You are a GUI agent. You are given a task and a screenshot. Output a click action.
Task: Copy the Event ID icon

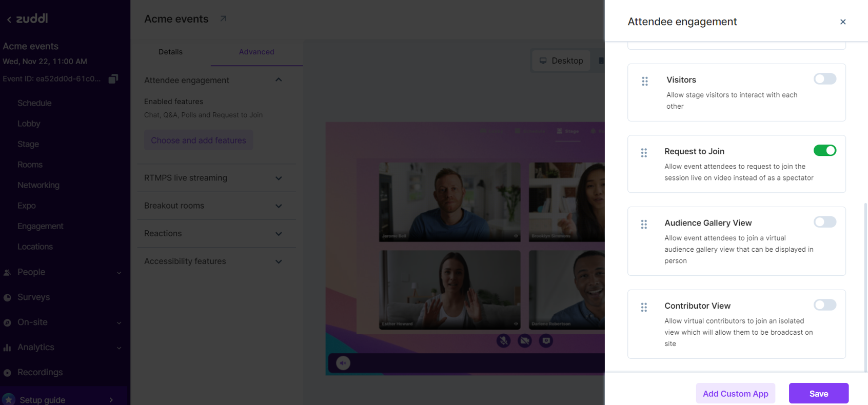[113, 78]
